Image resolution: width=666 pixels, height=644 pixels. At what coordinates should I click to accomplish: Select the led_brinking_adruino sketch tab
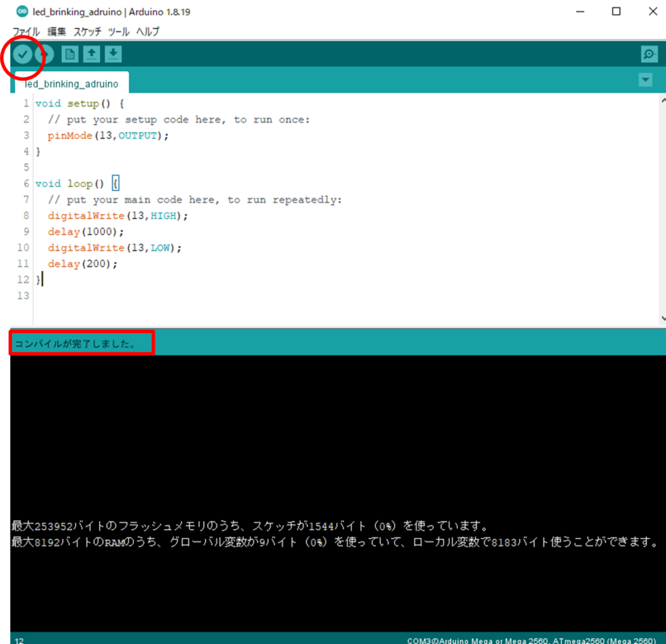pos(72,84)
